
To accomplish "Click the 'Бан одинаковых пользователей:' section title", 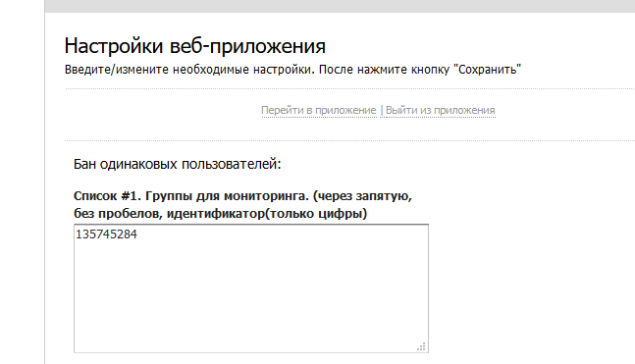I will coord(178,165).
